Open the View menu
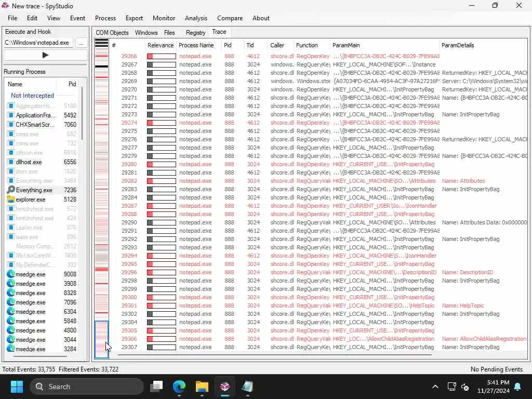Screen dimensions: 532x399 (54, 18)
